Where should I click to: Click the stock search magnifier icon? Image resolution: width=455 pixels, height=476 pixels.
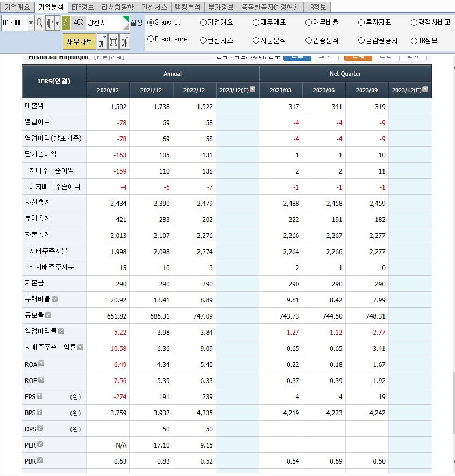pos(39,22)
